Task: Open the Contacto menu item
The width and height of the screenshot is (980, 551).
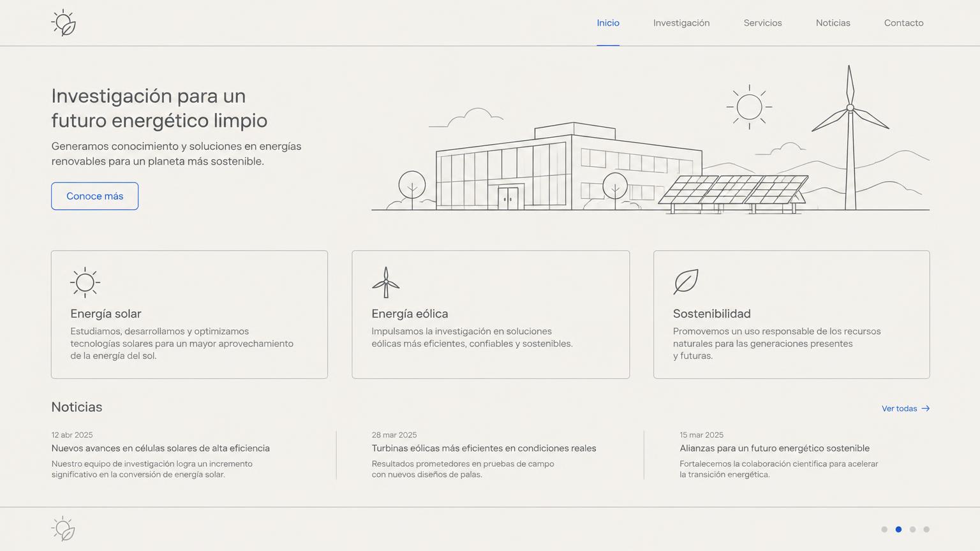Action: click(903, 23)
